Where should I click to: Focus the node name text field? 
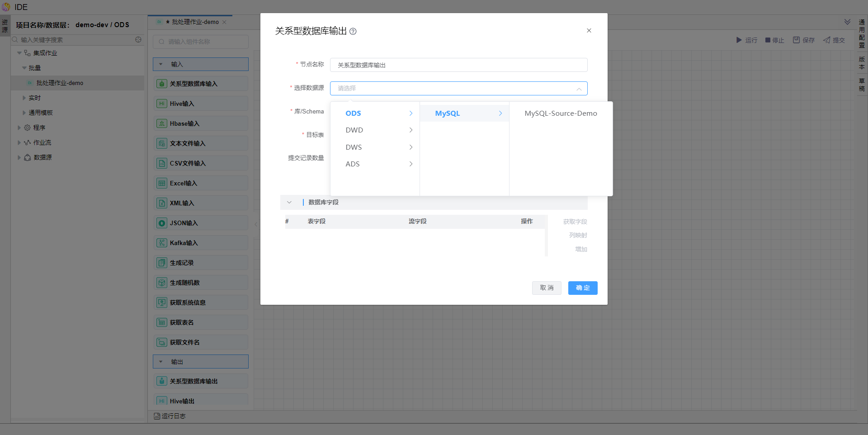pos(458,65)
